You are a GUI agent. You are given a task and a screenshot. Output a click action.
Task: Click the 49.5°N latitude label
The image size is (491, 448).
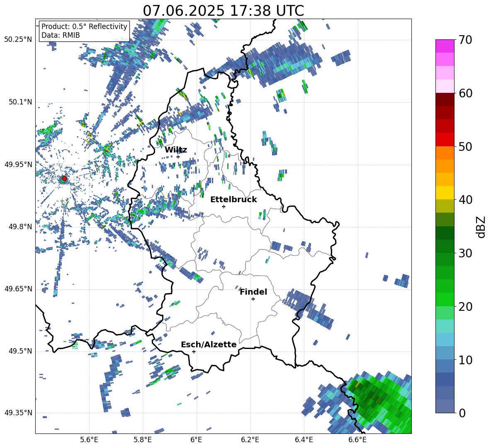click(x=20, y=351)
